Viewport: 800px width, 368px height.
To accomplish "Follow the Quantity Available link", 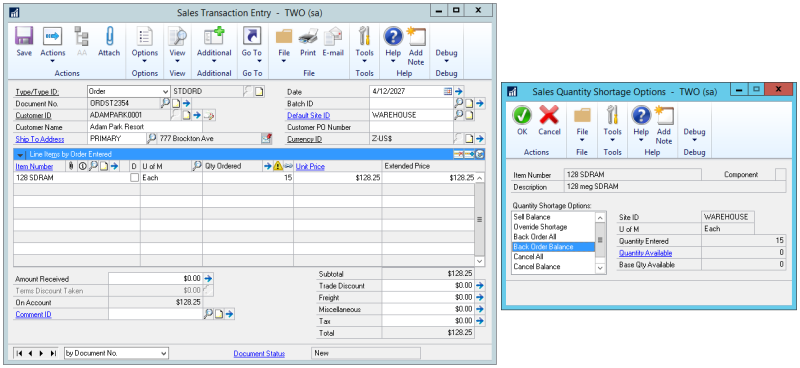I will point(645,253).
